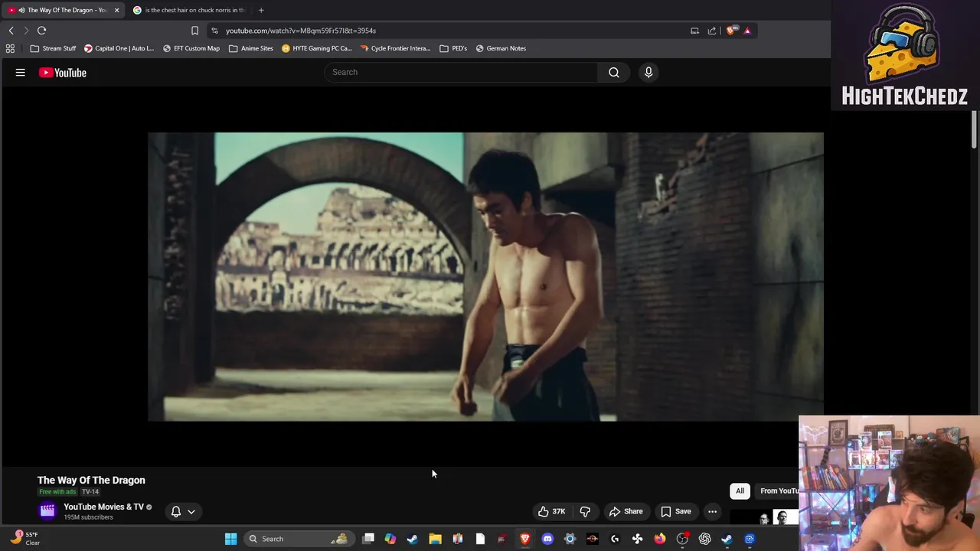The height and width of the screenshot is (551, 980).
Task: Click the 195M subscribers text
Action: [x=88, y=517]
